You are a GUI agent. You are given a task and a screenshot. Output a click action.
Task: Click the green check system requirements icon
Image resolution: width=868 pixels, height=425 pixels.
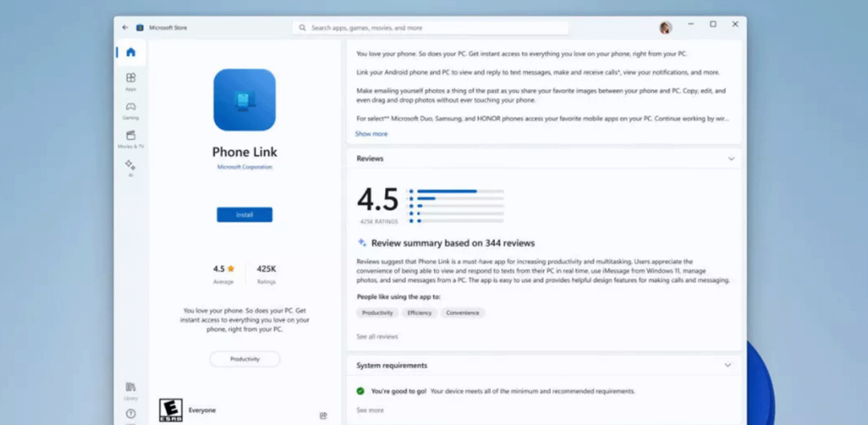click(361, 391)
